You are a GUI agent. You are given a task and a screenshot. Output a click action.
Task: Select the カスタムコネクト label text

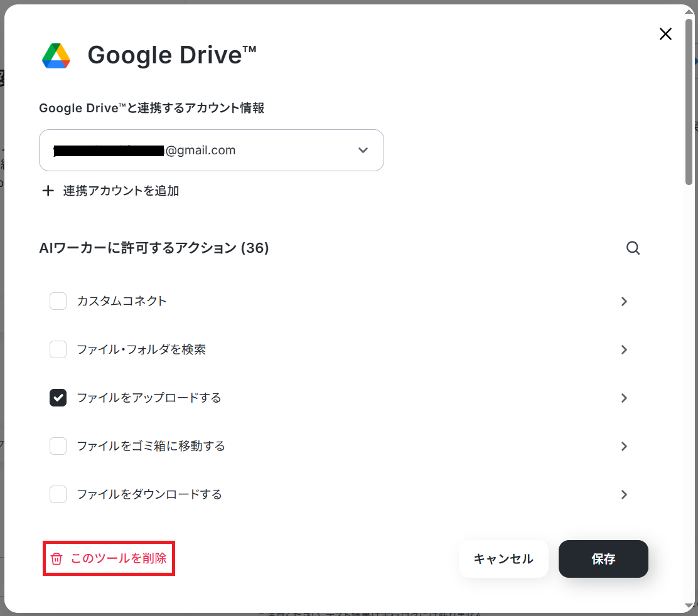[x=122, y=301]
